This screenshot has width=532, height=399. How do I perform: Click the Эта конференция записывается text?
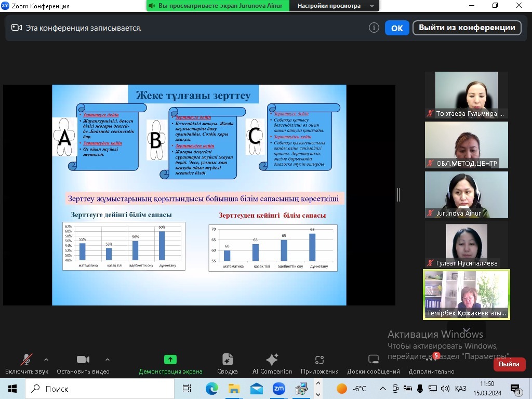point(84,28)
